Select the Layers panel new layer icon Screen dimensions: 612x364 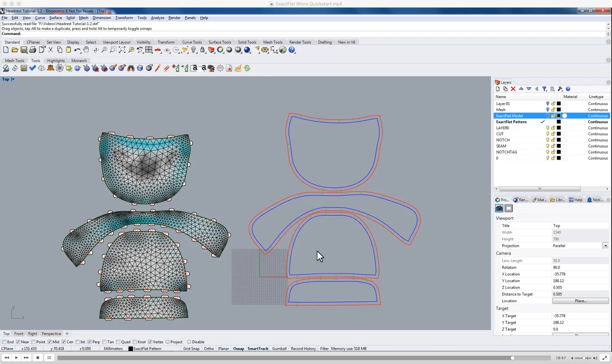(498, 89)
